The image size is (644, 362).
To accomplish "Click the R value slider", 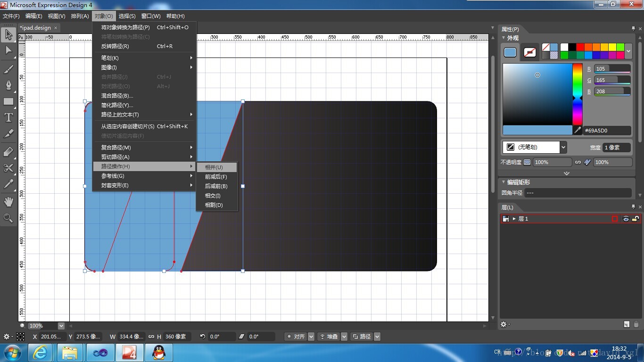I will [612, 69].
